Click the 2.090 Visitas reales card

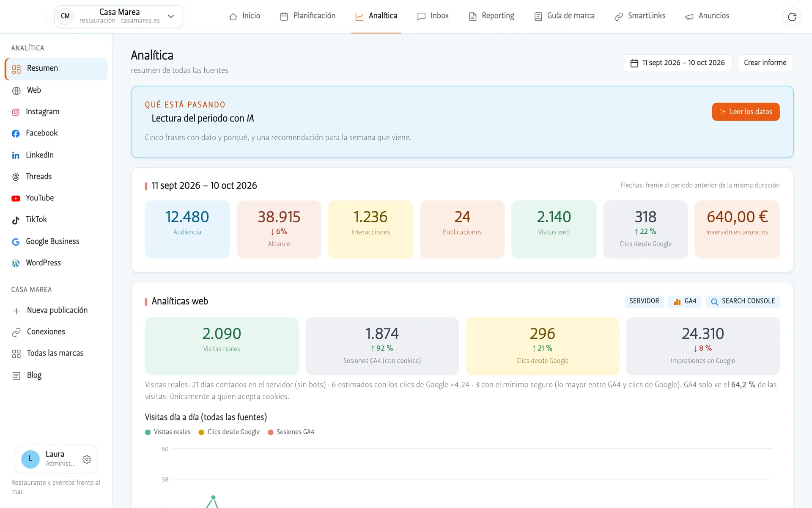click(222, 346)
